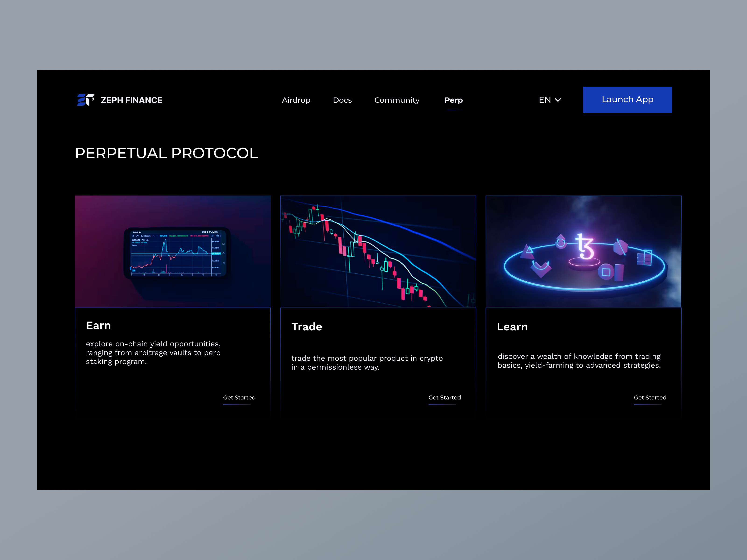
Task: Open the EN language dropdown
Action: pyautogui.click(x=544, y=100)
